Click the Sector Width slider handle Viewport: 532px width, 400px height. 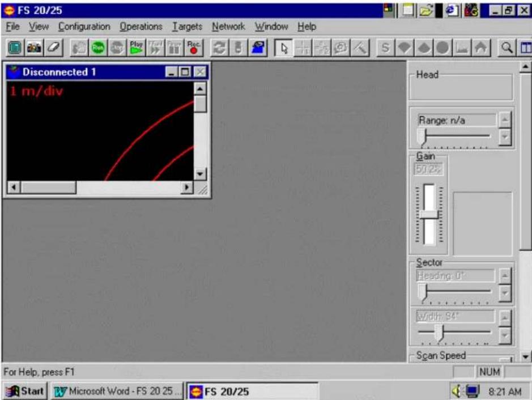tap(439, 333)
